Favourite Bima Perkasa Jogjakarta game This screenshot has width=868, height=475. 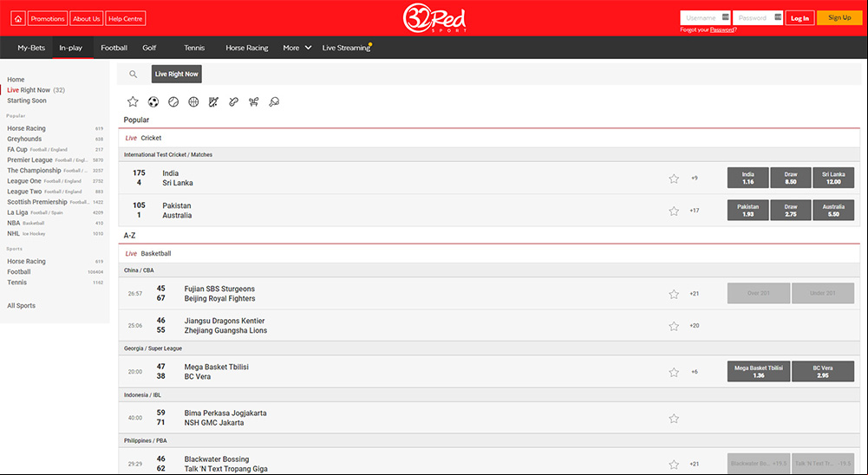pyautogui.click(x=674, y=419)
